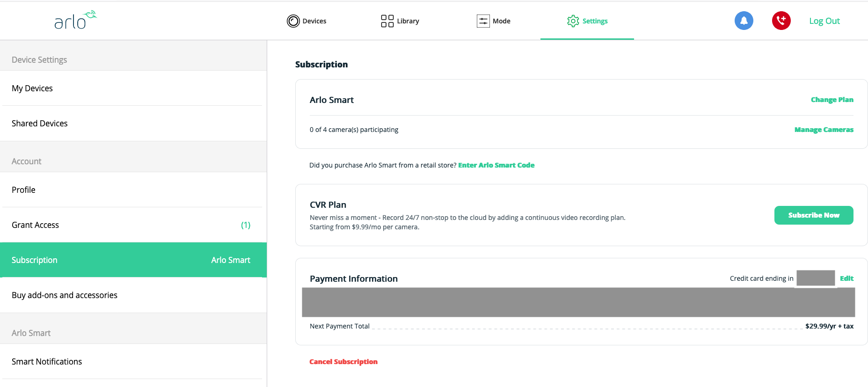This screenshot has width=868, height=387.
Task: Click Manage Cameras link
Action: pos(824,130)
